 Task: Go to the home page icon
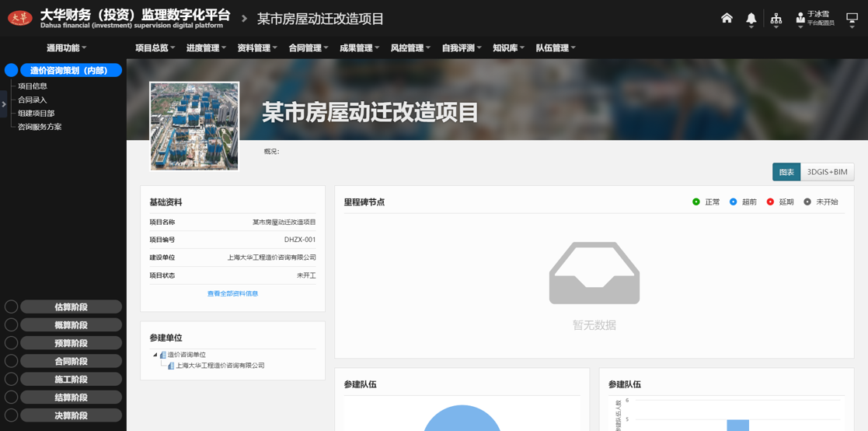coord(727,18)
